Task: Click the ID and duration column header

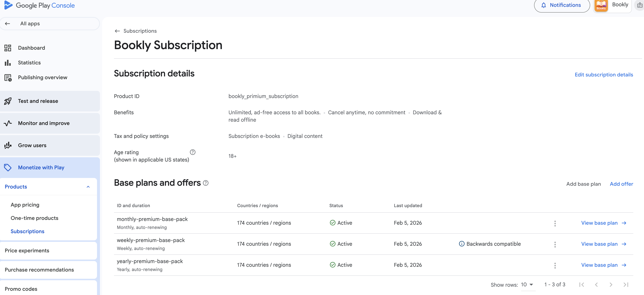Action: coord(133,206)
